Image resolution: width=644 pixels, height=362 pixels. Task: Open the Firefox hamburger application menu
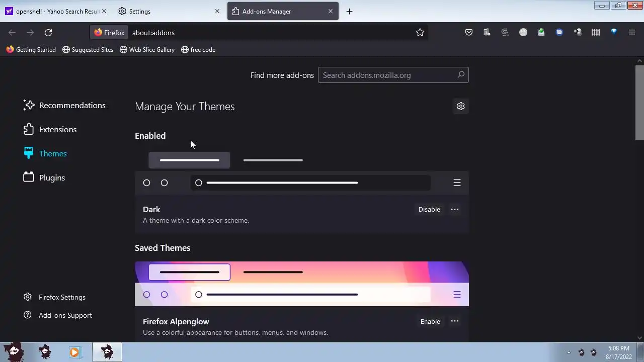pyautogui.click(x=632, y=33)
